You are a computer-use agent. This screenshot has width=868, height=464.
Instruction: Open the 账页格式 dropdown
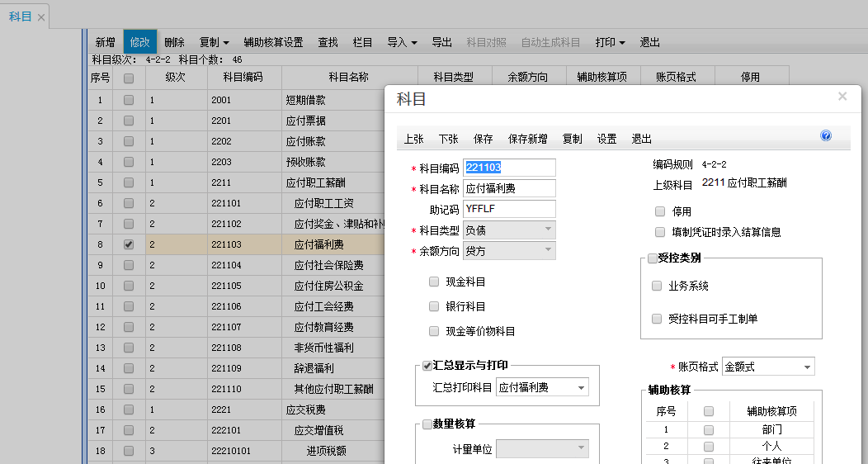[x=807, y=367]
